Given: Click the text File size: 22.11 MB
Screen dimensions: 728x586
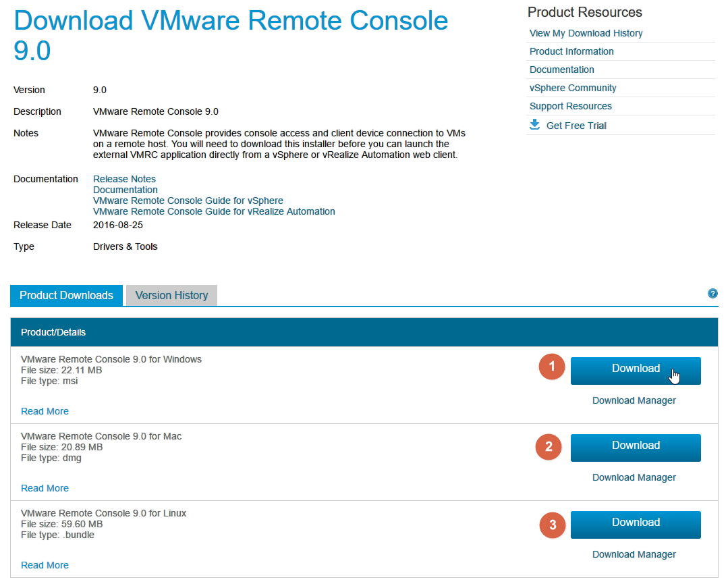Looking at the screenshot, I should (61, 370).
